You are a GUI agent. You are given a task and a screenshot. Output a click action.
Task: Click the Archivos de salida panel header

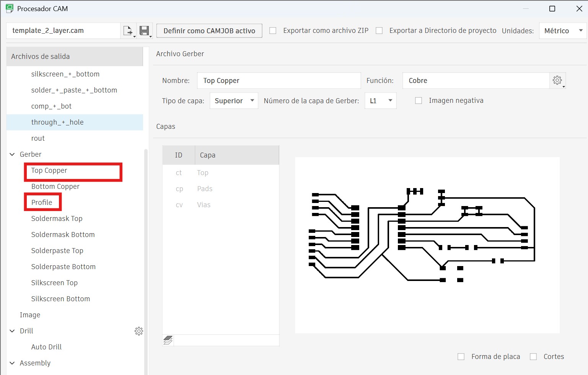(75, 57)
